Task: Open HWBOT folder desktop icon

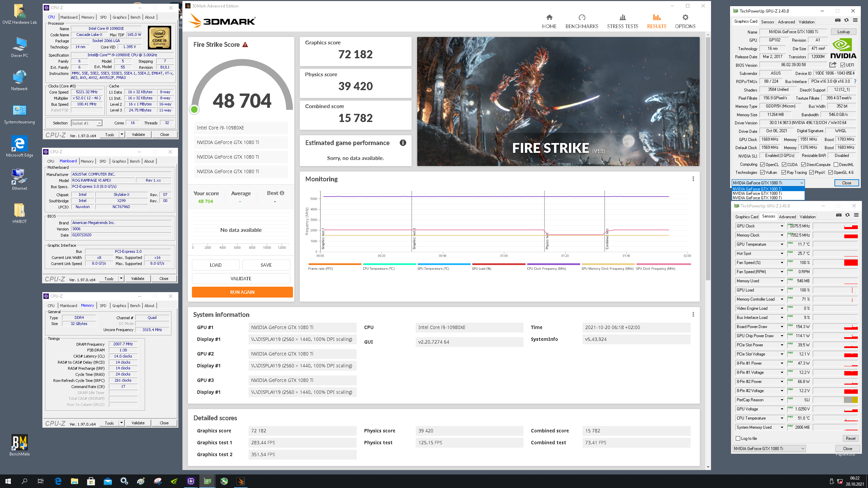Action: click(x=20, y=213)
